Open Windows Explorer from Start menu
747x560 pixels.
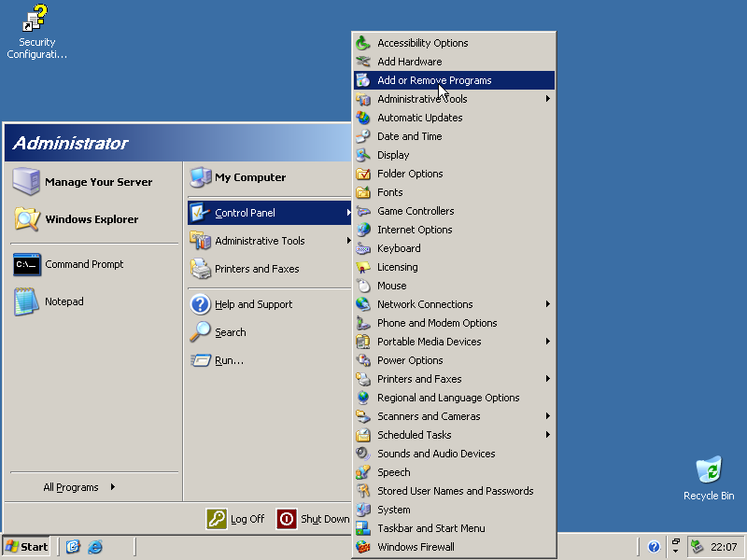(91, 220)
